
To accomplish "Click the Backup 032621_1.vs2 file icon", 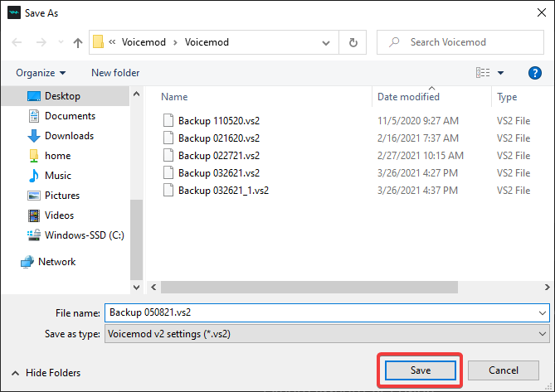I will 168,190.
